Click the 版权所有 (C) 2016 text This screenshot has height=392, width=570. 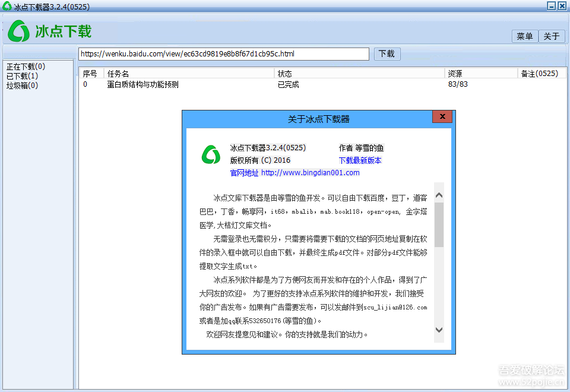coord(260,160)
